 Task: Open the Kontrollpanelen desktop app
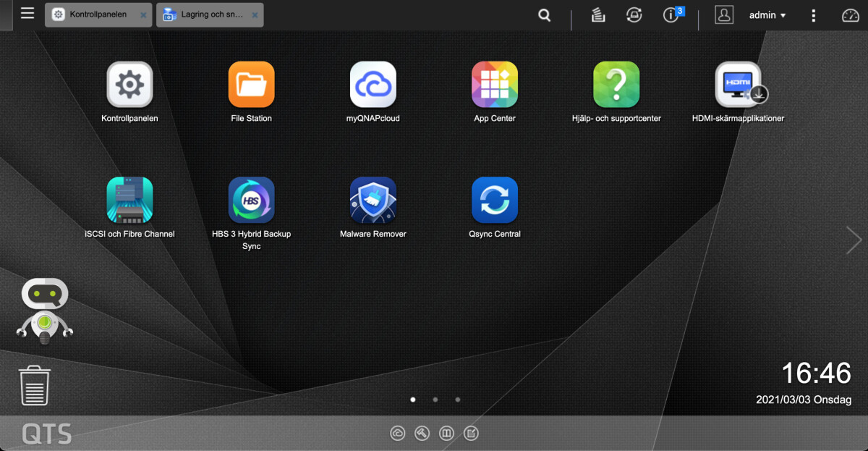click(x=130, y=85)
